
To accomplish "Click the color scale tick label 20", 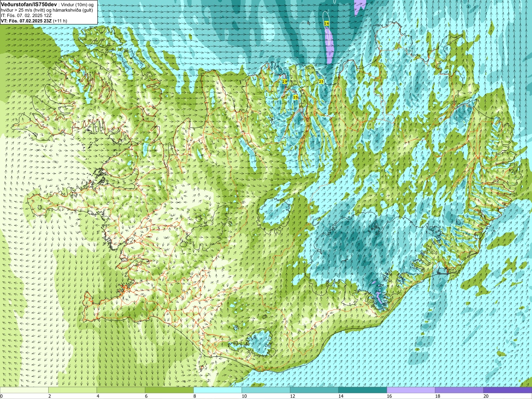I will (486, 396).
